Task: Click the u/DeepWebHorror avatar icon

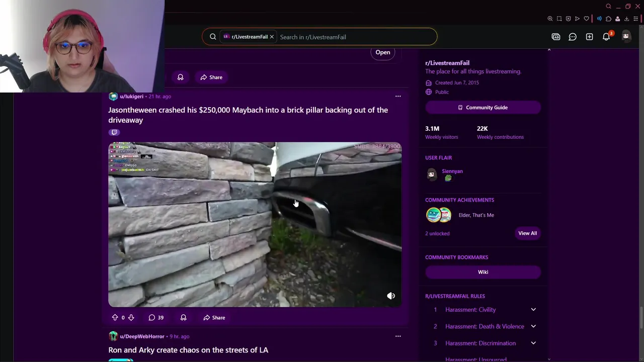Action: coord(113,336)
